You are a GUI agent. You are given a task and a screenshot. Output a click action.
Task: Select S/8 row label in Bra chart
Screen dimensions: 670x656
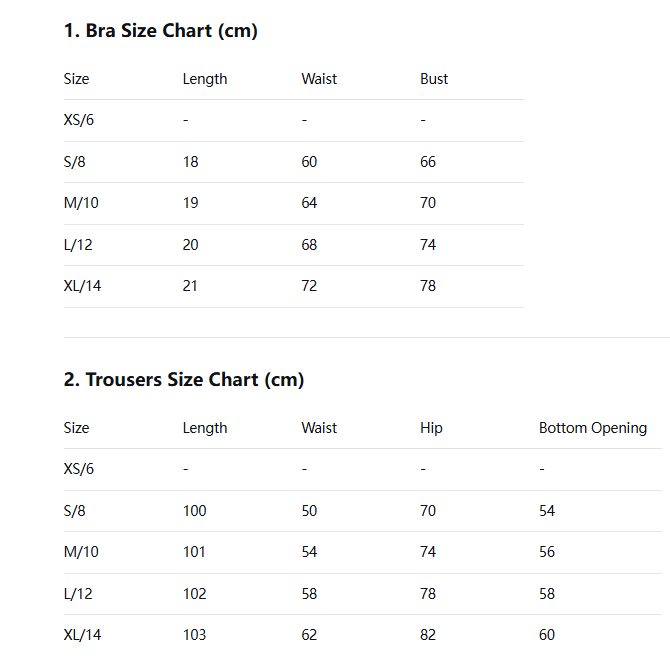click(x=75, y=162)
